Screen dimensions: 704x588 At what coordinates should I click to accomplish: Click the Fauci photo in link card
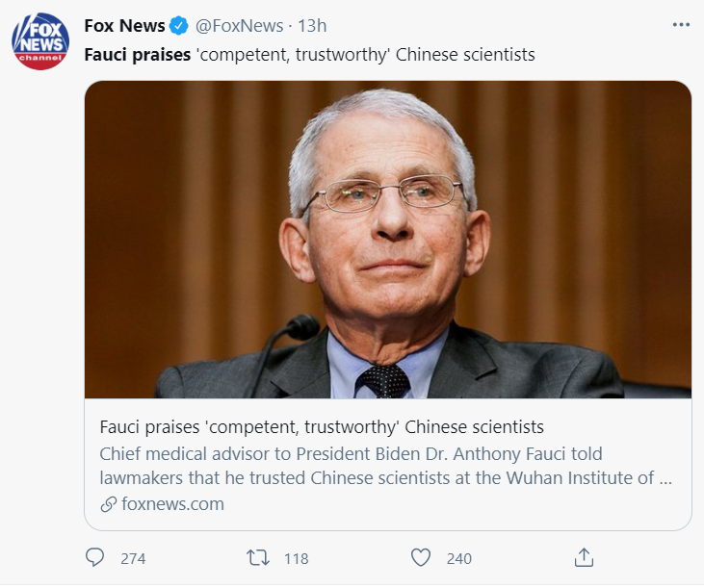388,240
